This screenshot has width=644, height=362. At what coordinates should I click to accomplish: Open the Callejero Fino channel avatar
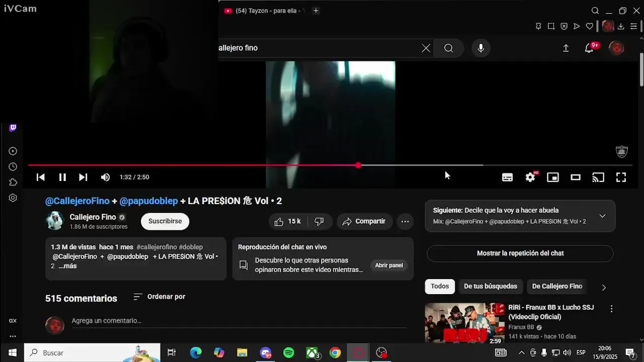tap(55, 221)
